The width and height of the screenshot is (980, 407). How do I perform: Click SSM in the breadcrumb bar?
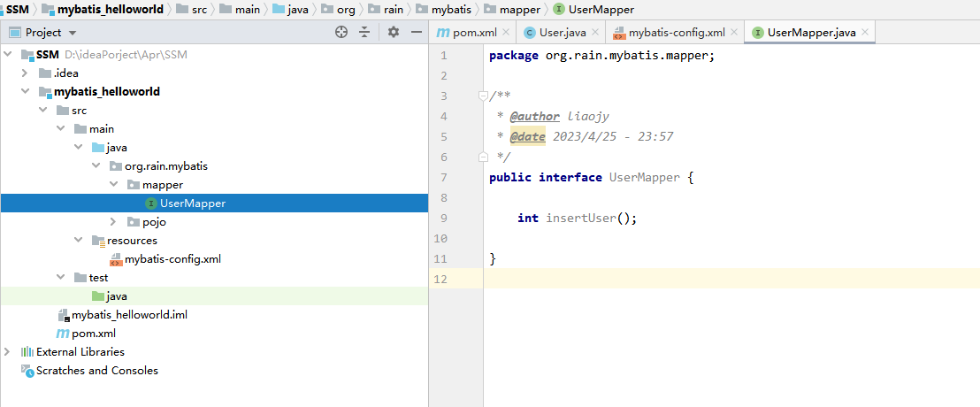click(x=18, y=10)
